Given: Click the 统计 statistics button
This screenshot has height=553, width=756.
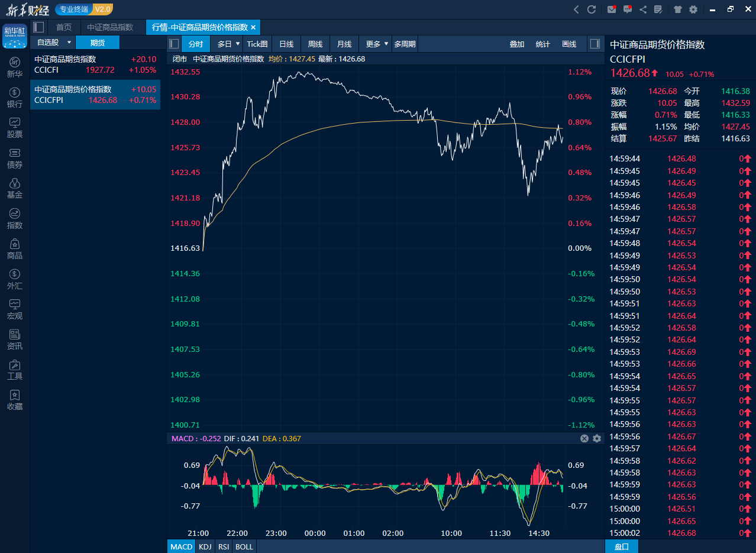Looking at the screenshot, I should 542,43.
